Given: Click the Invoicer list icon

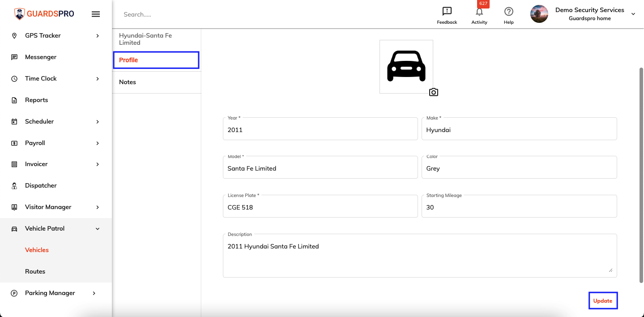Looking at the screenshot, I should (x=14, y=164).
